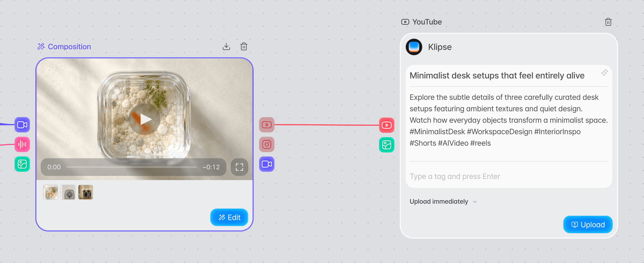Click the Composition node title
The height and width of the screenshot is (263, 644).
tap(69, 47)
